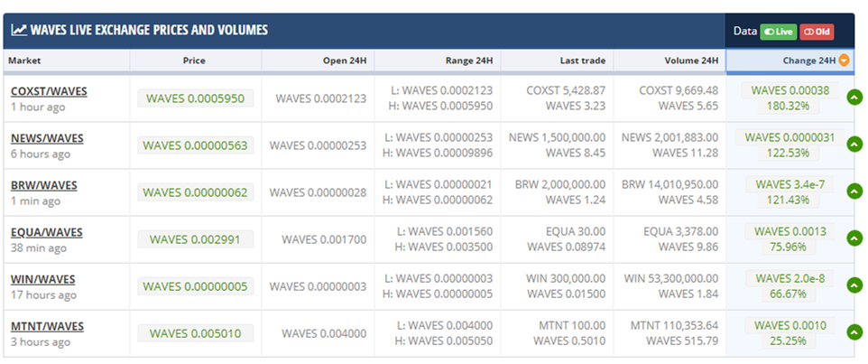Image resolution: width=868 pixels, height=364 pixels.
Task: Click change amount WAVES 2.0e-8
Action: (790, 278)
